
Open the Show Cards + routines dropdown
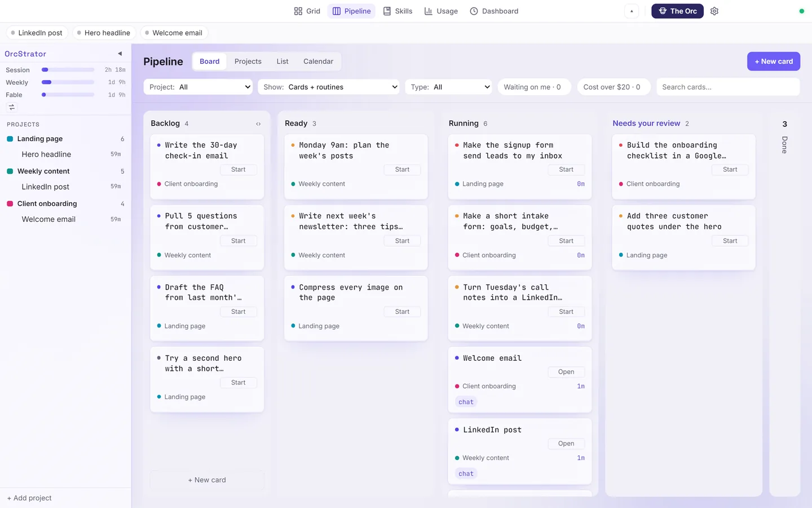click(x=329, y=87)
